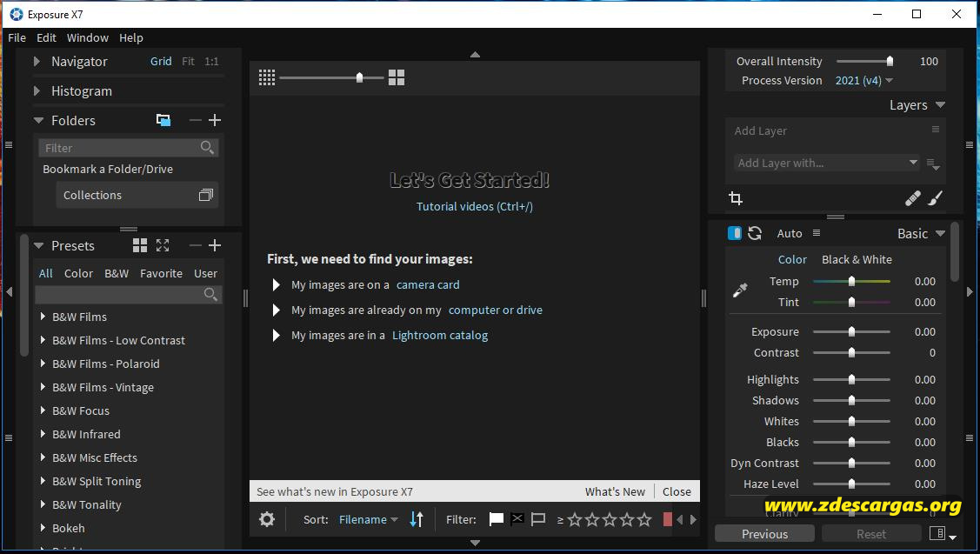Viewport: 980px width, 554px height.
Task: Open settings gear in bottom toolbar
Action: click(267, 519)
